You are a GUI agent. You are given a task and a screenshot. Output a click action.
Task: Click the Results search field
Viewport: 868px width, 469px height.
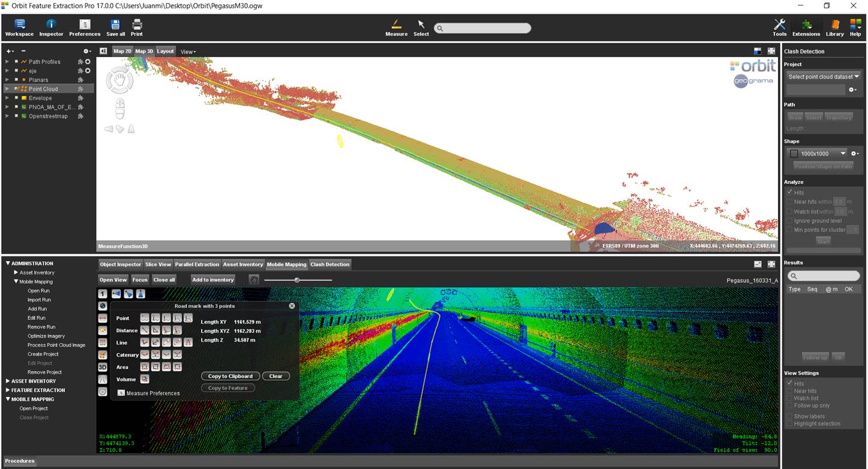click(x=824, y=276)
